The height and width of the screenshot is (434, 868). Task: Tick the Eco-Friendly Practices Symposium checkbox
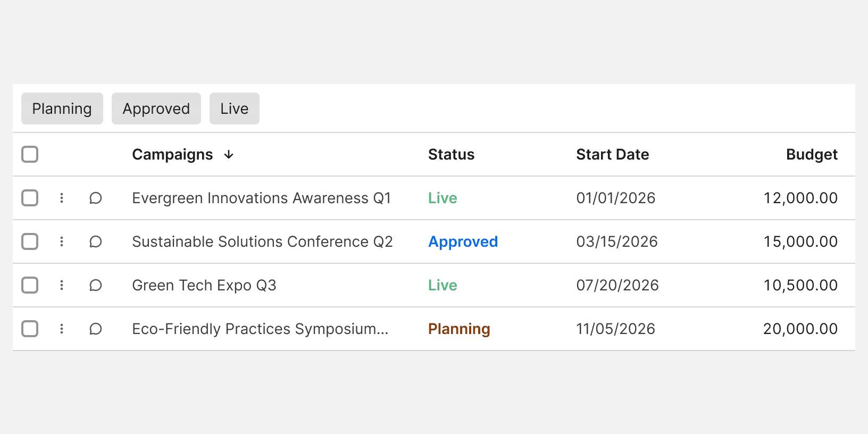coord(30,329)
